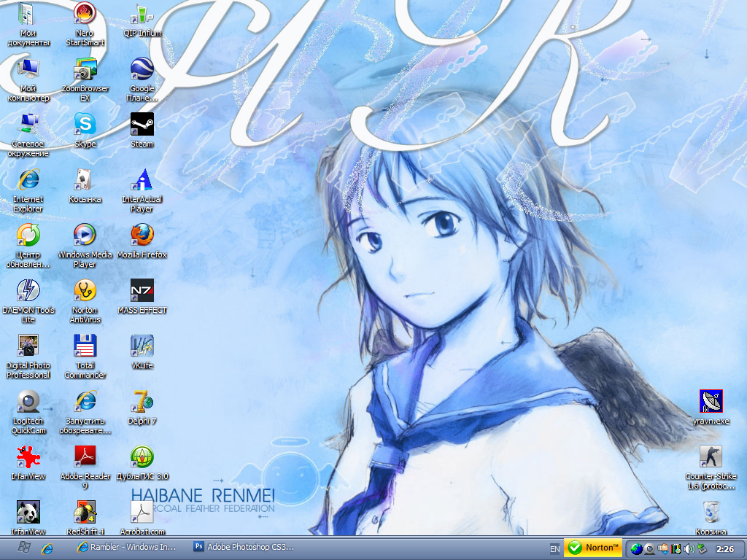This screenshot has width=747, height=560.
Task: Open the speaker volume tray icon
Action: [x=689, y=549]
